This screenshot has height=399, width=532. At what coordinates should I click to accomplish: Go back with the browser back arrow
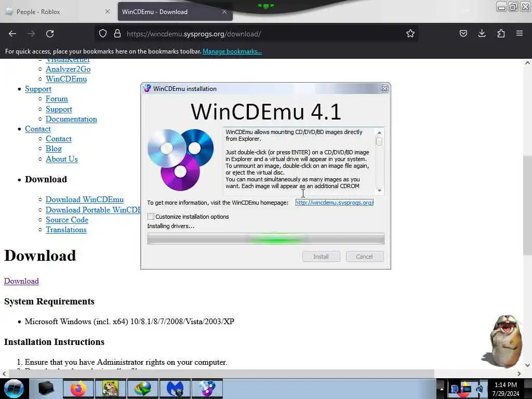pos(12,34)
